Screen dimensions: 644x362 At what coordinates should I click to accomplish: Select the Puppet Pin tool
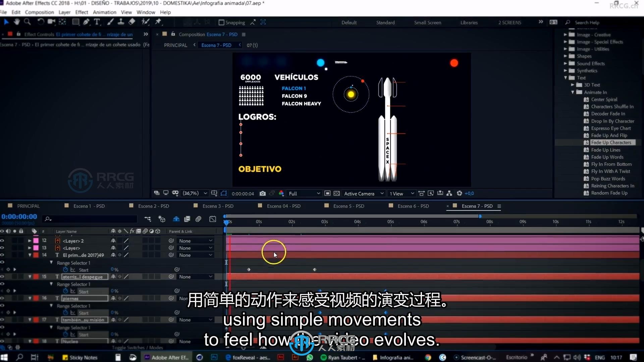[x=158, y=22]
